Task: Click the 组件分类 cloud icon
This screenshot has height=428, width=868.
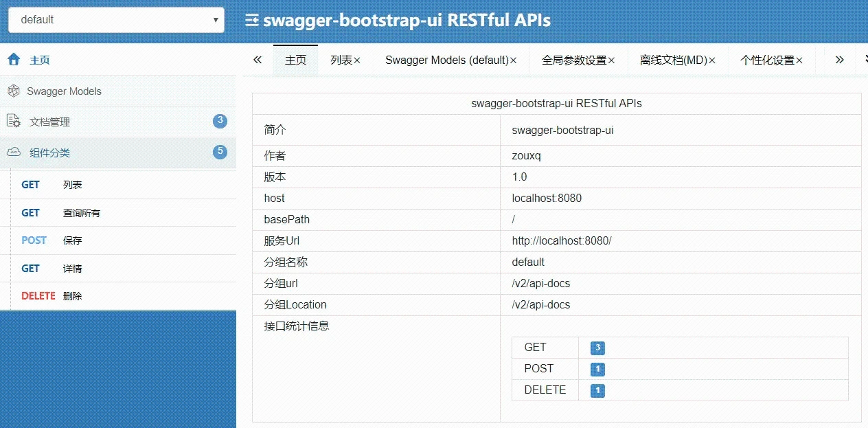Action: tap(14, 153)
